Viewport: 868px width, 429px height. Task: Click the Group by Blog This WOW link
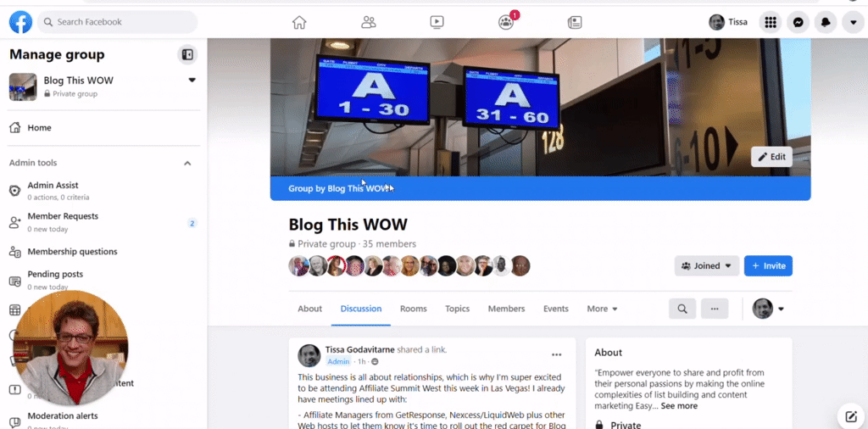tap(339, 188)
